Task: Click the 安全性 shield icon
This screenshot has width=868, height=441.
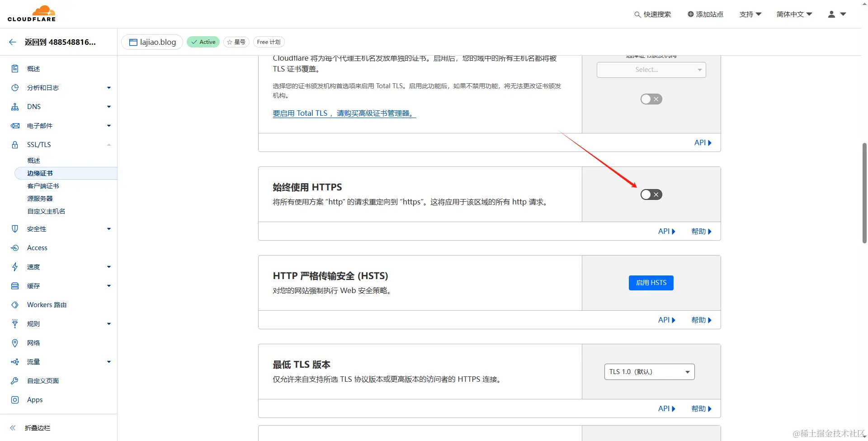Action: 15,229
